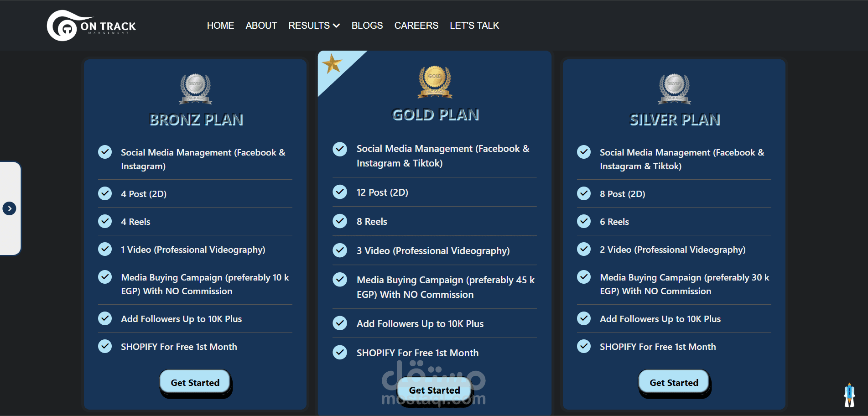Click the checkmark beside "6 Reels" in Silver Plan

[584, 221]
